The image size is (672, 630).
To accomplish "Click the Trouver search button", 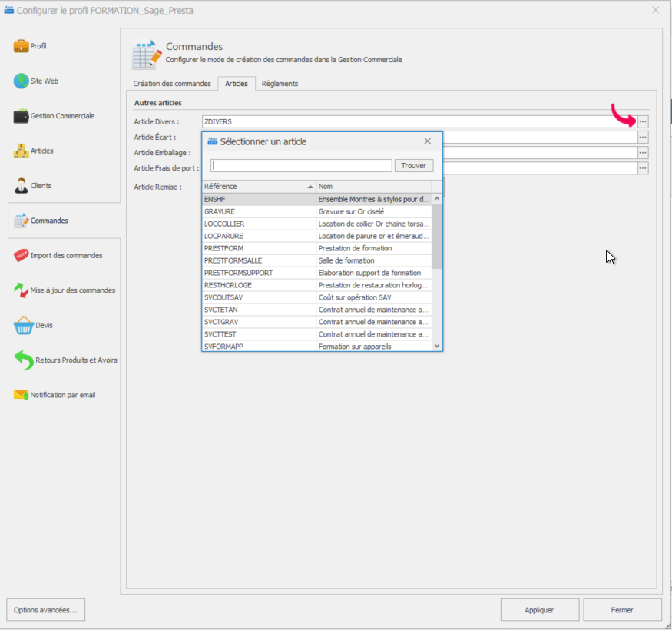I will (414, 166).
